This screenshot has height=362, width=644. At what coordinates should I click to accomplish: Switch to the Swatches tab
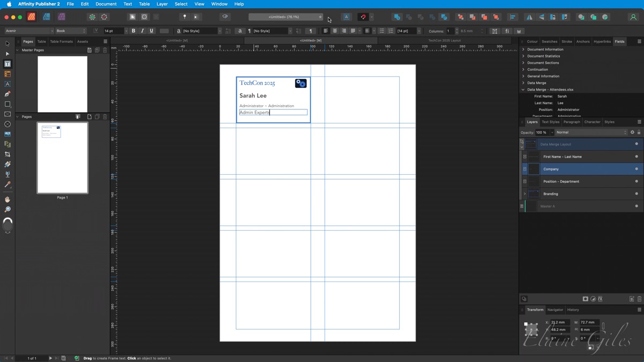550,41
